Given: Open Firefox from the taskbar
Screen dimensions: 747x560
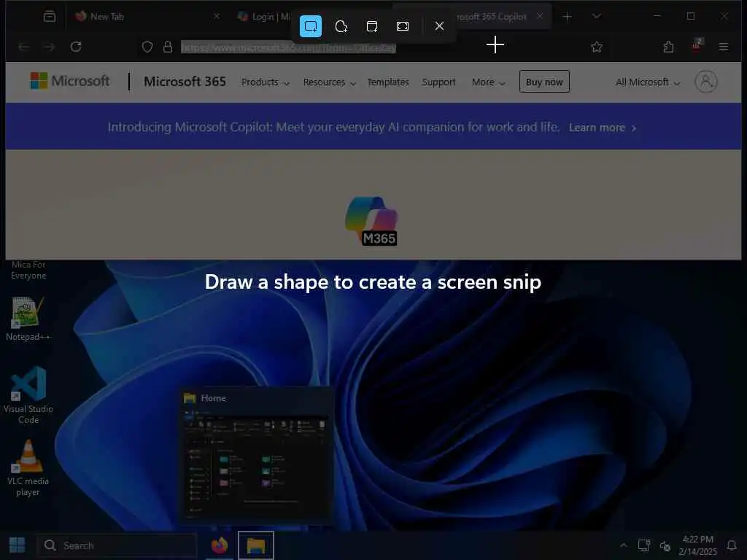Looking at the screenshot, I should click(220, 545).
